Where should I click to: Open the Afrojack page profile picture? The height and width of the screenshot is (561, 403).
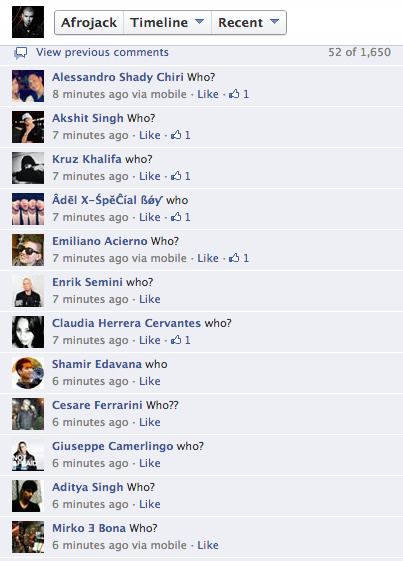click(28, 22)
